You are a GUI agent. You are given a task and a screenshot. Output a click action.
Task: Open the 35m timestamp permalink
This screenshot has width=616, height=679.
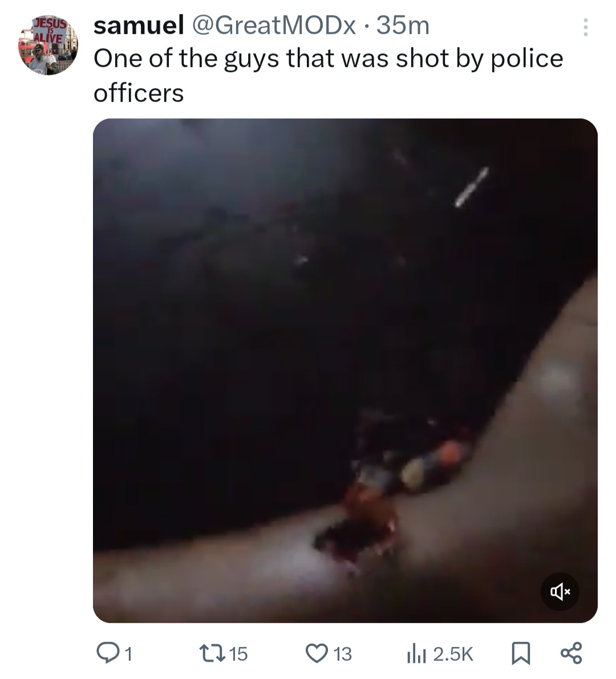pos(403,26)
